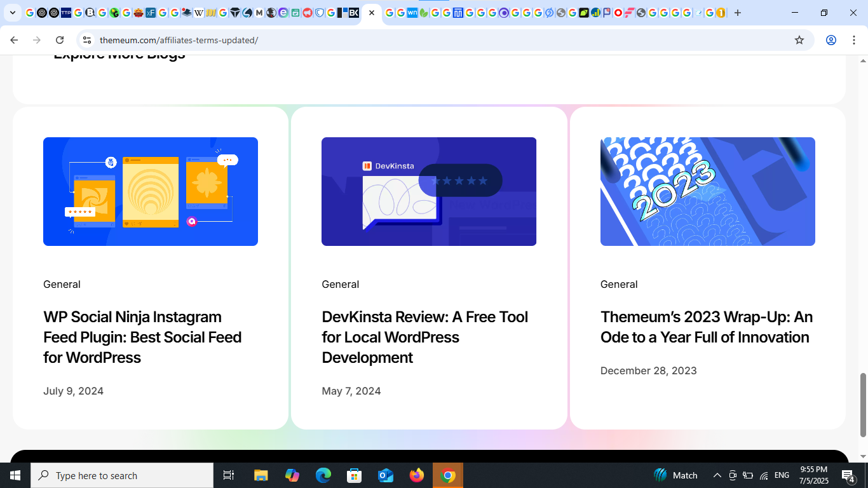Switch to the Wikipedia tab

tap(199, 13)
